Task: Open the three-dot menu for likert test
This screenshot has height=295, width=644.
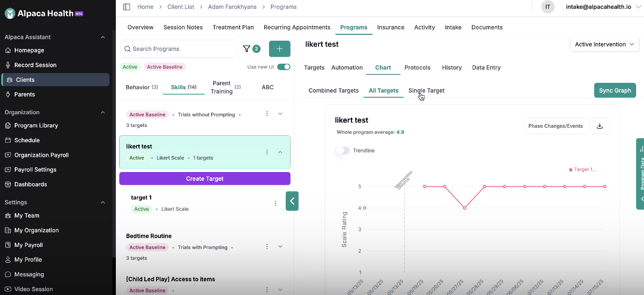Action: 267,152
